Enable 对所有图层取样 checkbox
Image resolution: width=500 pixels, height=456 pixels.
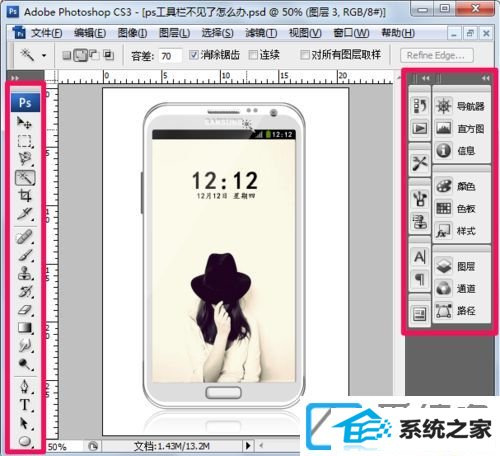click(x=305, y=55)
